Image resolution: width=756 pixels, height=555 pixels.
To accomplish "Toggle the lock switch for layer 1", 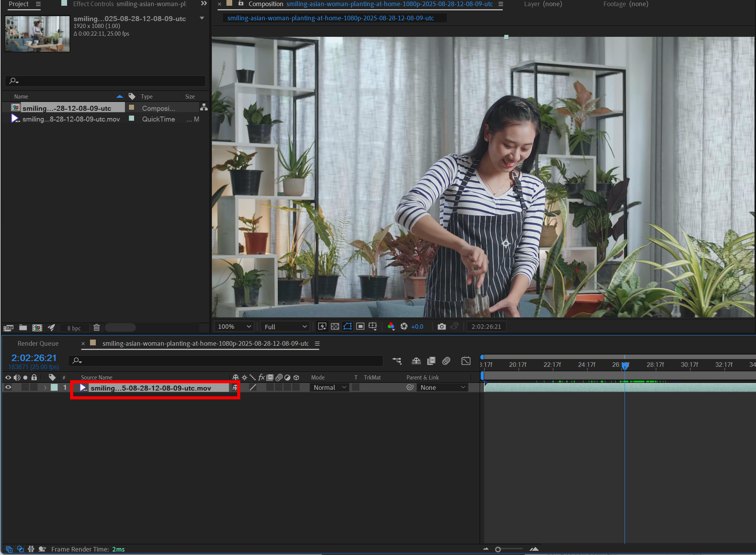I will click(34, 388).
